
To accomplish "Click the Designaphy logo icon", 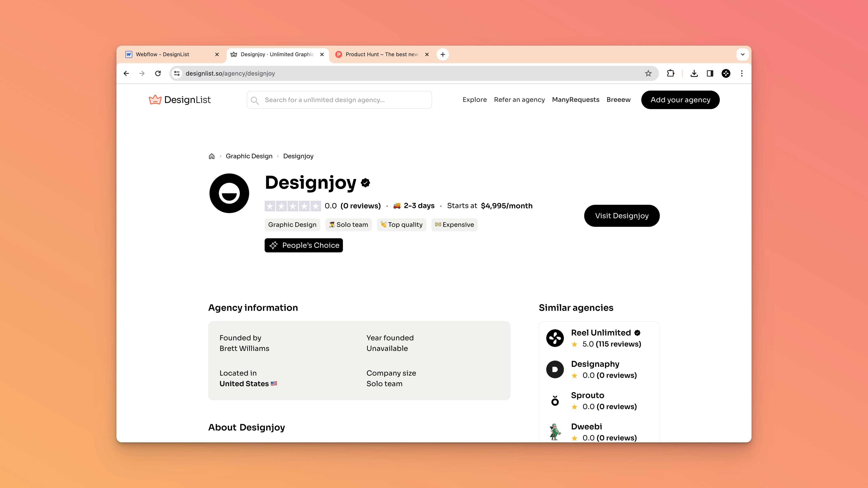I will click(555, 369).
